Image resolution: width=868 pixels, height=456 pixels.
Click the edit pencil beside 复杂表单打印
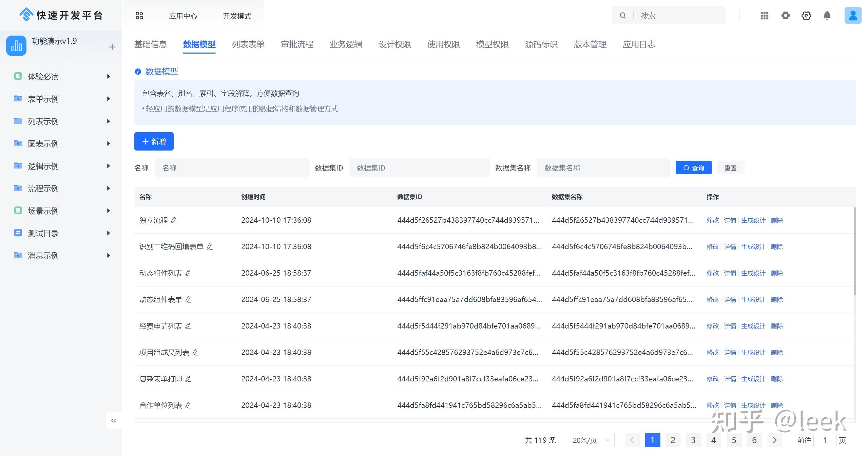pos(188,379)
